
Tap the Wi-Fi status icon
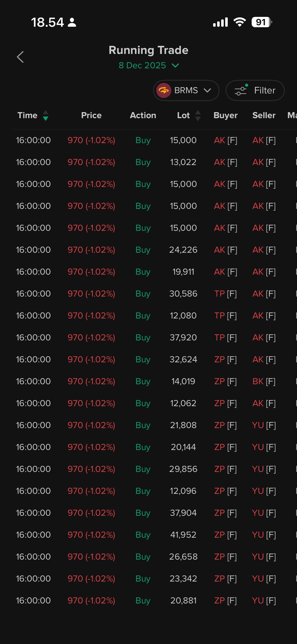click(x=240, y=22)
